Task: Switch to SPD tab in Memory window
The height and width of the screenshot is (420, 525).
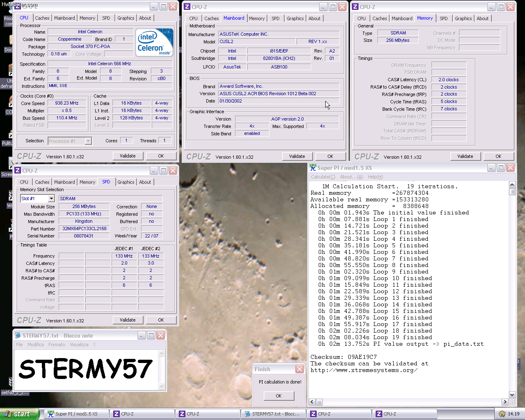Action: (x=444, y=18)
